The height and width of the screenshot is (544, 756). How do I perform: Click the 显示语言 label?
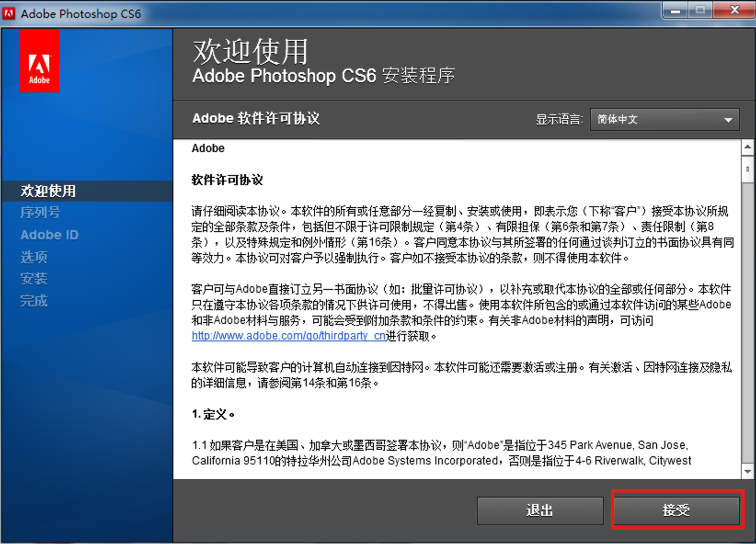pyautogui.click(x=559, y=120)
